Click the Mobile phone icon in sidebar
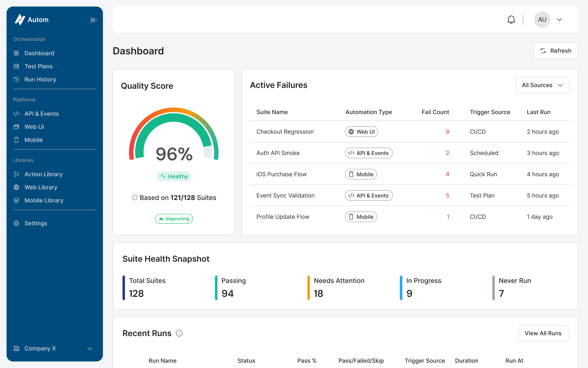The height and width of the screenshot is (368, 588). click(x=16, y=140)
